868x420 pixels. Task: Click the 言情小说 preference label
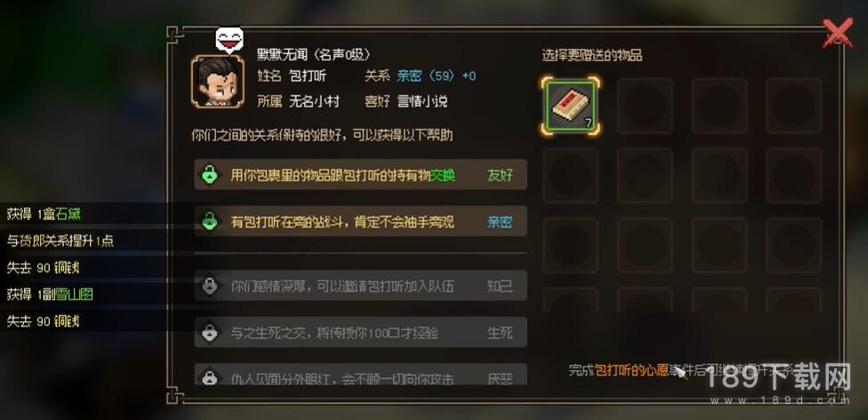[x=422, y=101]
